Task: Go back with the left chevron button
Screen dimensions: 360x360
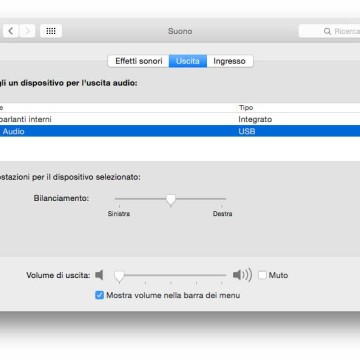Action: click(x=11, y=31)
